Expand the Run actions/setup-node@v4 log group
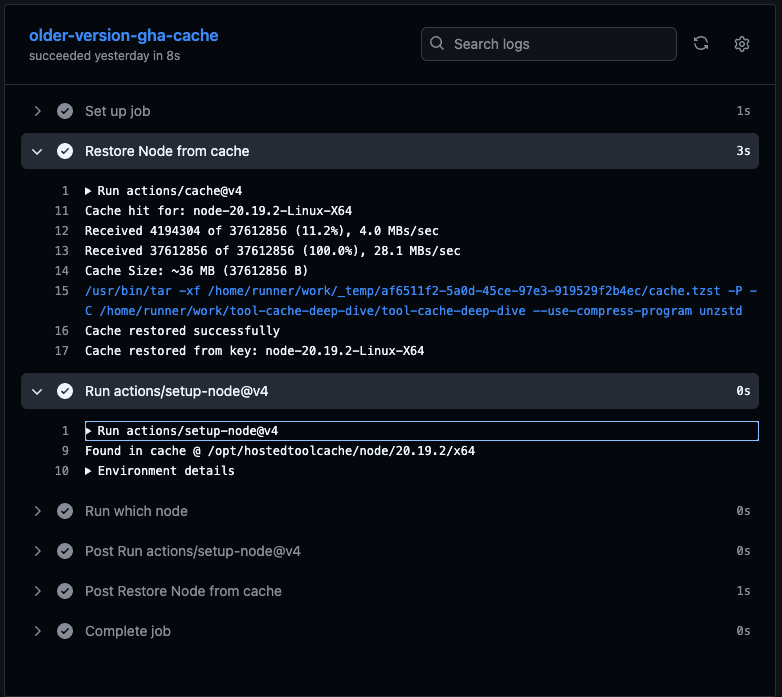This screenshot has width=782, height=697. [88, 431]
